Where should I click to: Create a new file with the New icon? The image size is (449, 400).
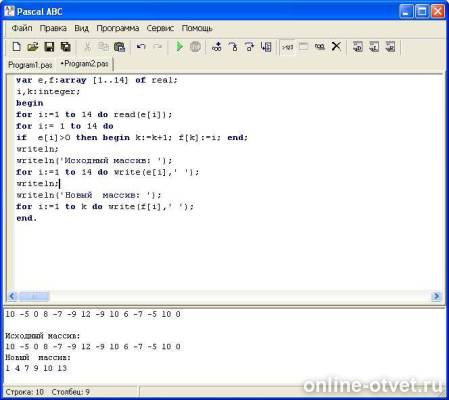coord(16,47)
